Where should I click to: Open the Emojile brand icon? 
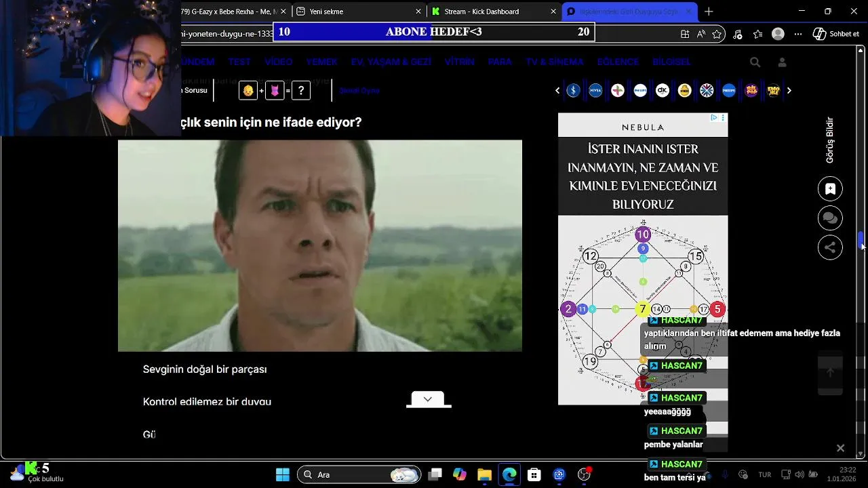tap(774, 90)
